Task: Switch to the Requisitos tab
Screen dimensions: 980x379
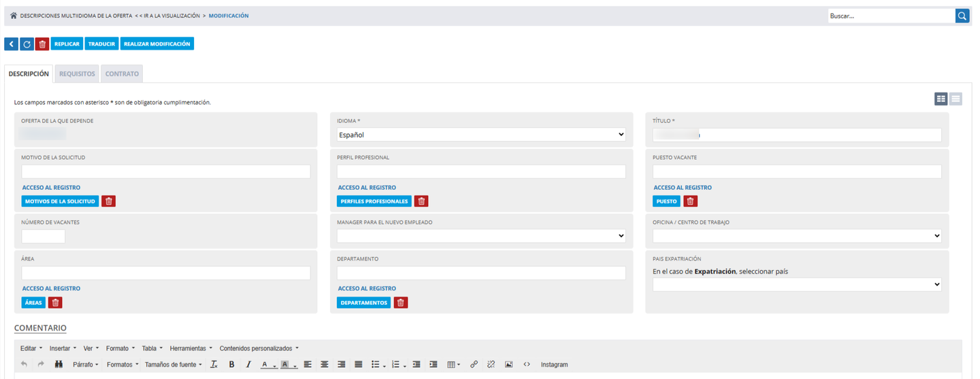Action: pos(77,73)
